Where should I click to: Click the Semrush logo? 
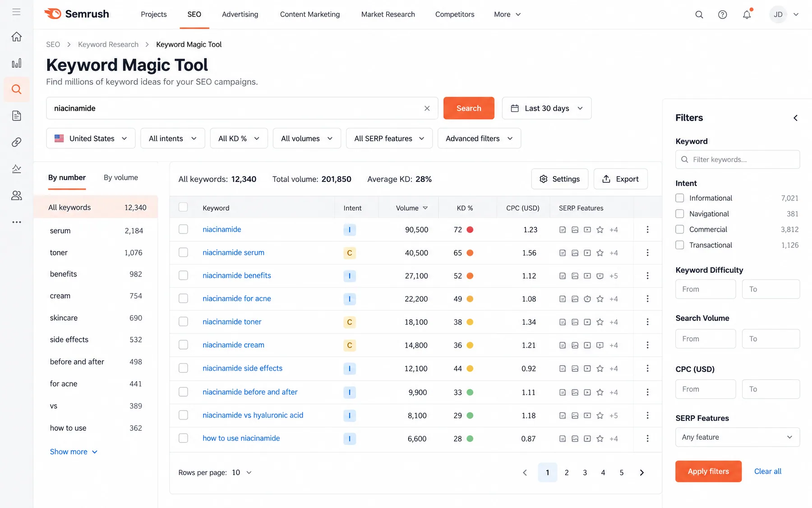tap(77, 14)
